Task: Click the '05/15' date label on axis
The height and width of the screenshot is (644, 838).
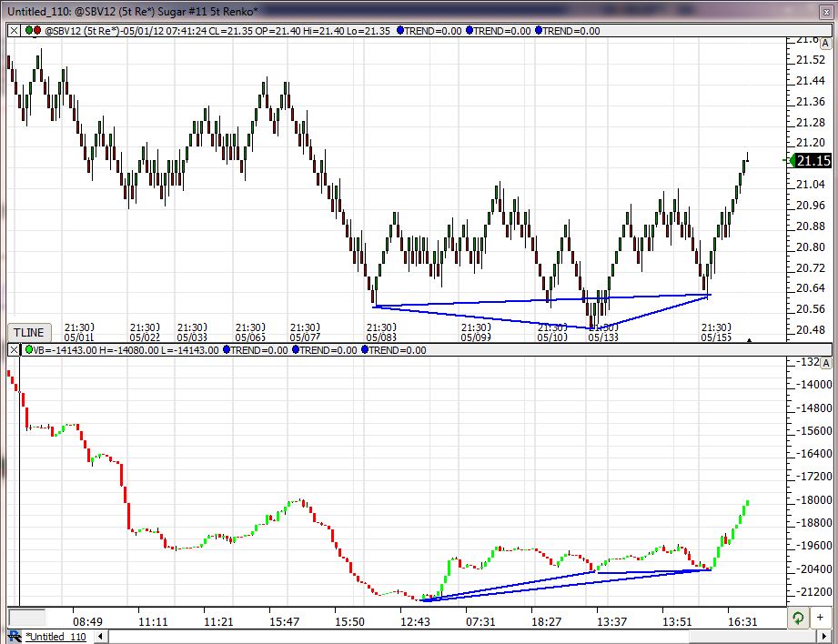Action: point(716,337)
